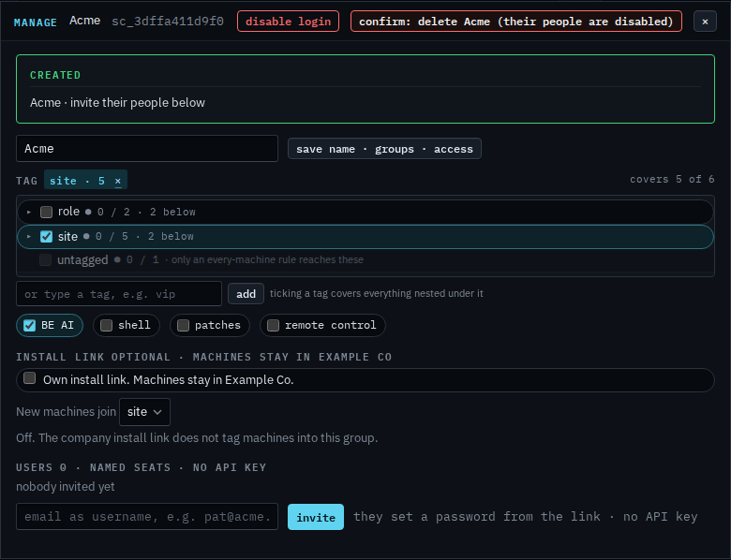Enable the remote control permission
Screen dimensions: 731x560
coord(274,325)
